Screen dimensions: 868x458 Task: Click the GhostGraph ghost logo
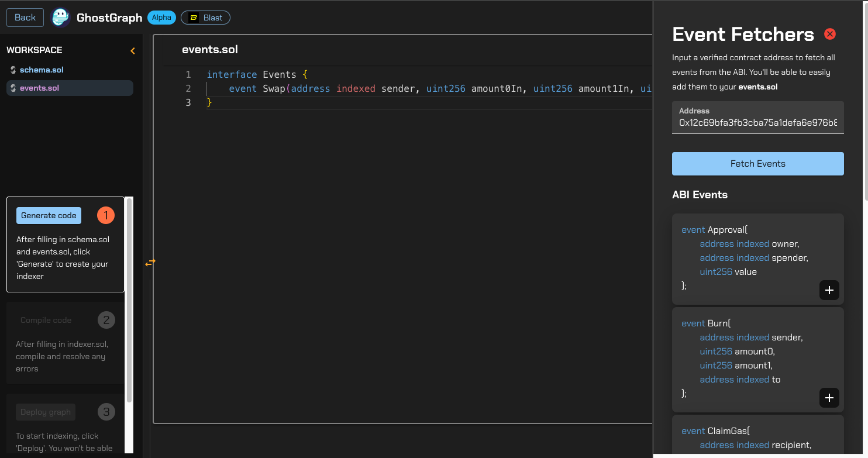point(60,18)
